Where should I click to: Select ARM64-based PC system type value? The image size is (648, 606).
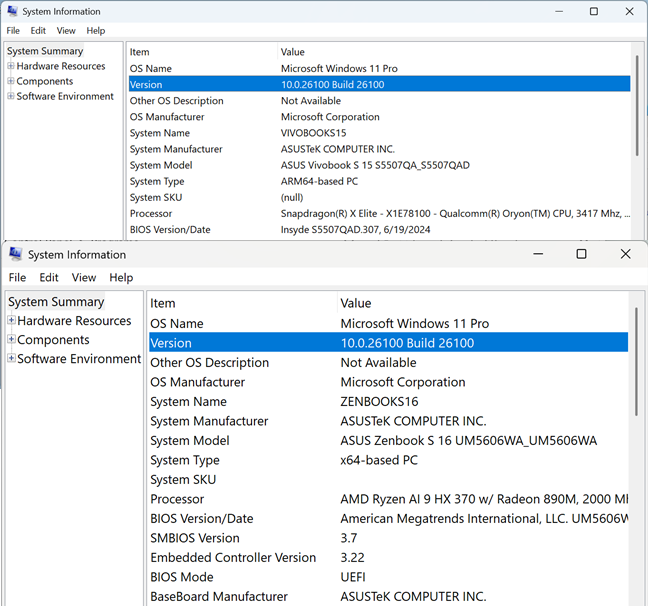click(x=319, y=181)
